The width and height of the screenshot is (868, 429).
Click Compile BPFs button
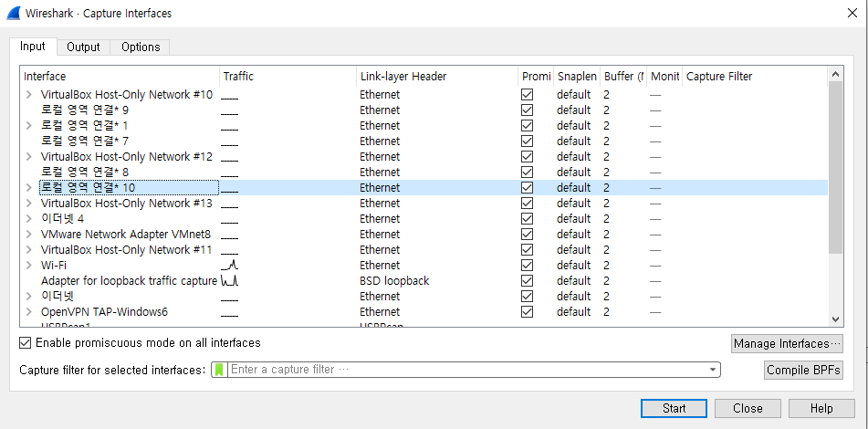803,370
